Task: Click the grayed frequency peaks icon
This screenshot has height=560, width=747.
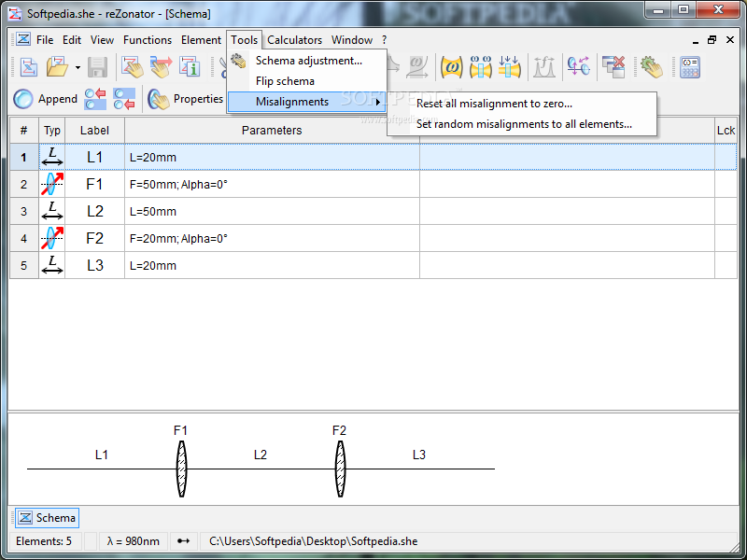Action: pos(544,67)
